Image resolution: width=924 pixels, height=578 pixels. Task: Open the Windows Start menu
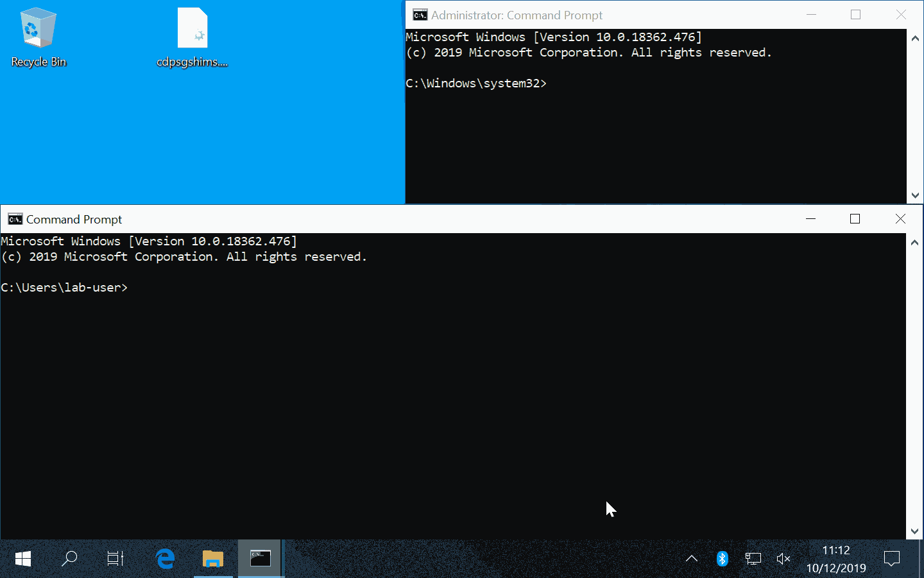click(x=23, y=559)
